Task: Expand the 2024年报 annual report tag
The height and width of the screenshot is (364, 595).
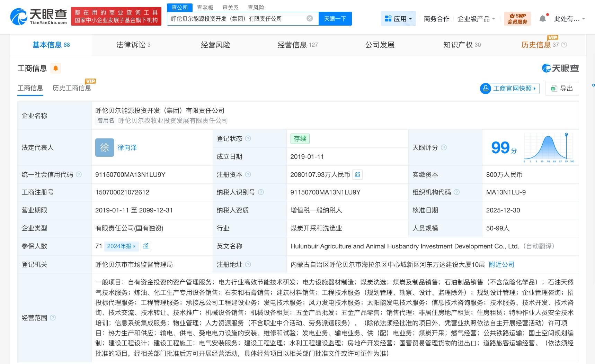Action: tap(121, 246)
